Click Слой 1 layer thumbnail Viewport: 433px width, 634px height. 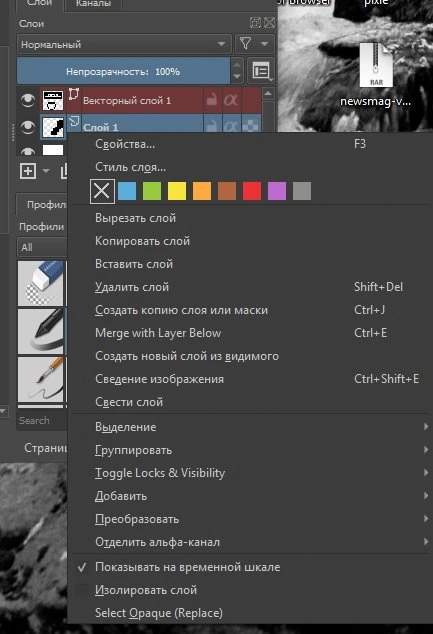(53, 127)
